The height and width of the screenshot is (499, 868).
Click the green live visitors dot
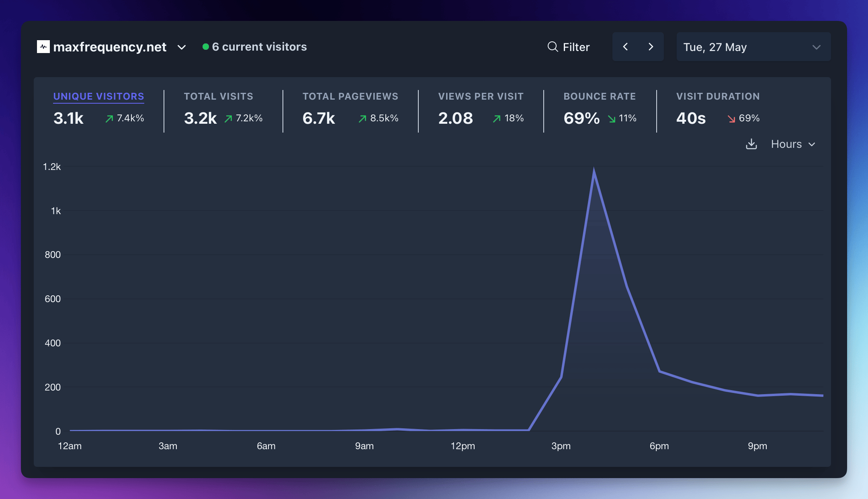pyautogui.click(x=206, y=47)
